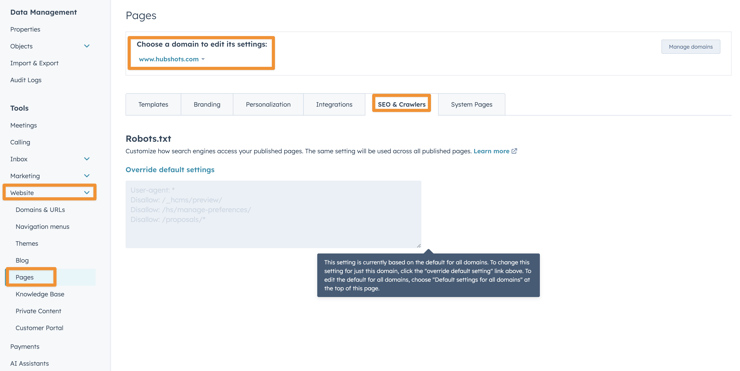Open Domains & URLs
The width and height of the screenshot is (740, 371).
point(40,210)
